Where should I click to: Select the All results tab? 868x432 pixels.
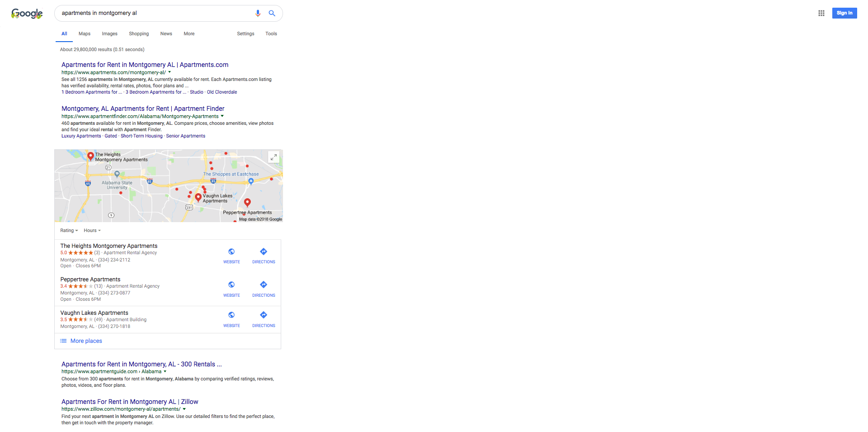(64, 33)
